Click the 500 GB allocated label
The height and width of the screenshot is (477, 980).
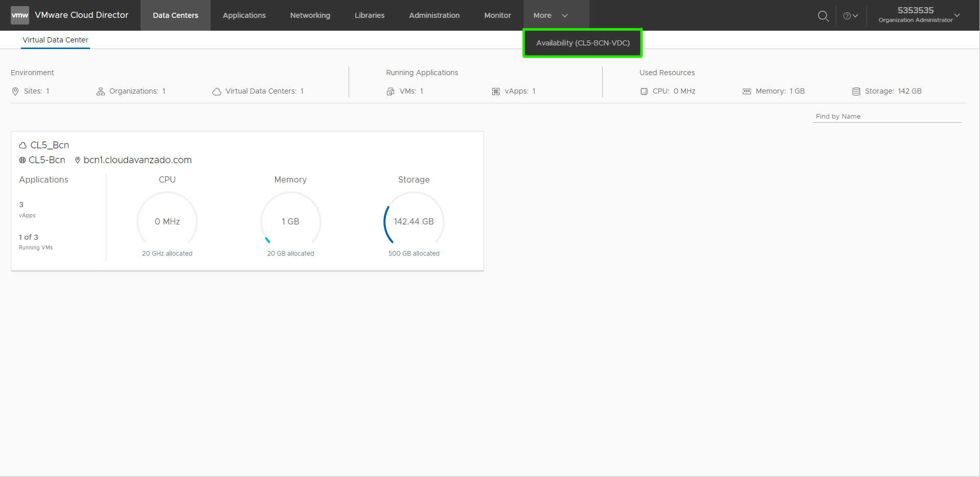(x=414, y=254)
